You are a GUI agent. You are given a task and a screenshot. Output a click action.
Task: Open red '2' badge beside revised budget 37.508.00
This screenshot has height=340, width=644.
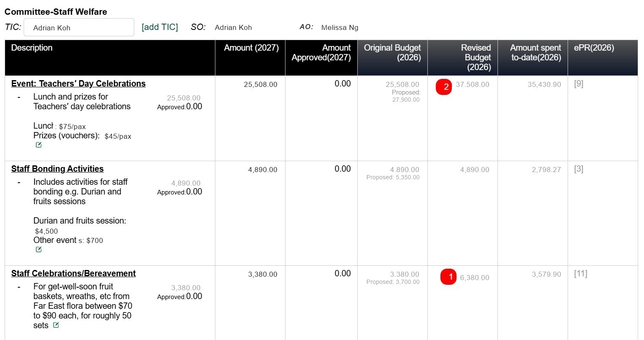tap(444, 87)
